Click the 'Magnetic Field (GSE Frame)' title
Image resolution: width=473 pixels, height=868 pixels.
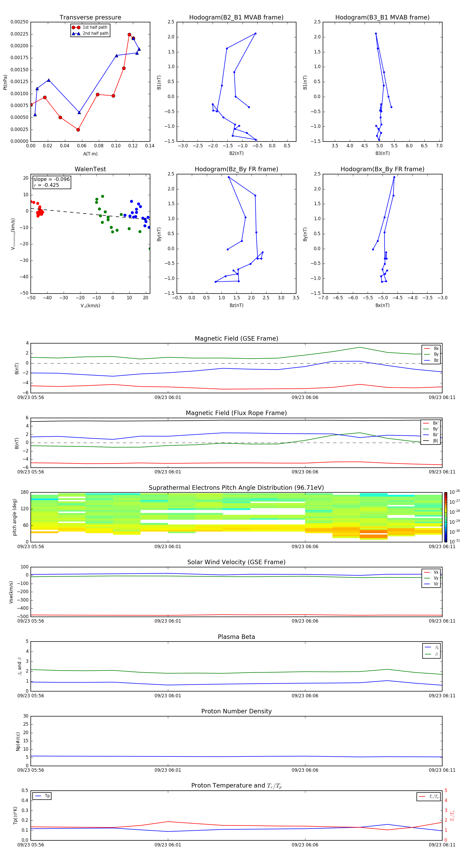(236, 339)
